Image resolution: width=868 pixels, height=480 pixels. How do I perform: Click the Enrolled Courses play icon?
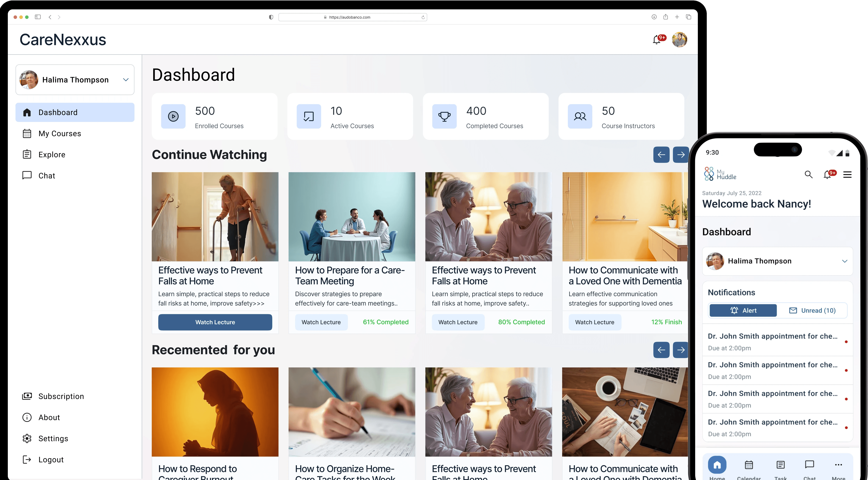[x=173, y=117]
